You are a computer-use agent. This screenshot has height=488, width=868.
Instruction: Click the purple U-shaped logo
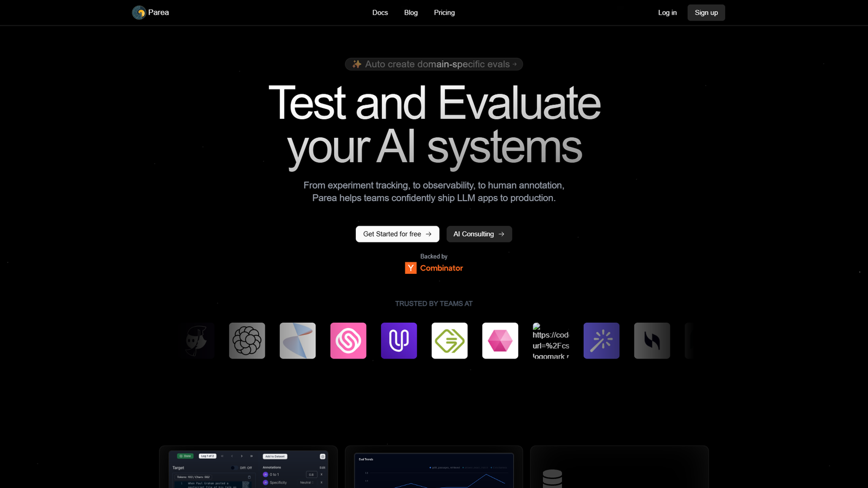point(399,341)
